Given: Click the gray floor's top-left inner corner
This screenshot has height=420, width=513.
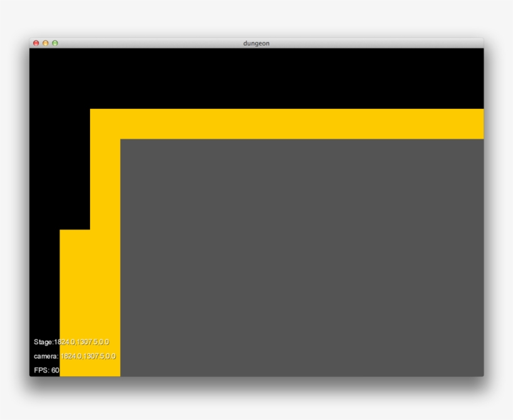Looking at the screenshot, I should click(123, 142).
